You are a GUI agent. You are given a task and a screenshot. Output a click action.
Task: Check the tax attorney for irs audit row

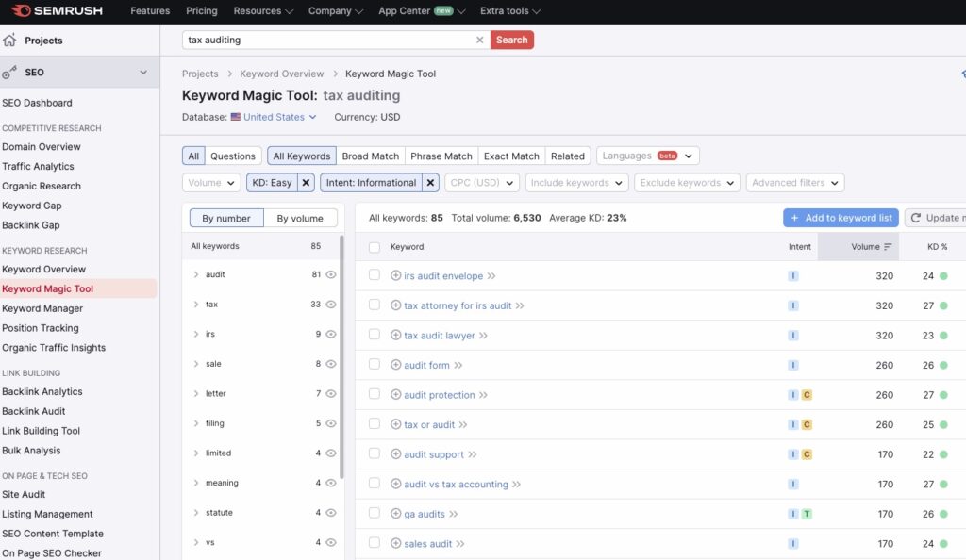(374, 305)
